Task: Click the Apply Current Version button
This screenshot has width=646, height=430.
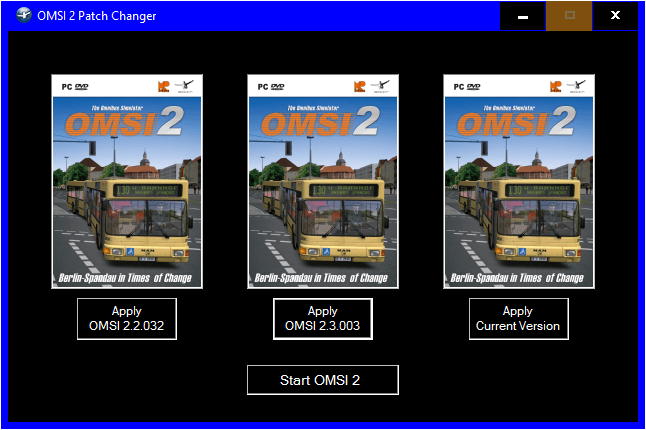Action: coord(518,319)
